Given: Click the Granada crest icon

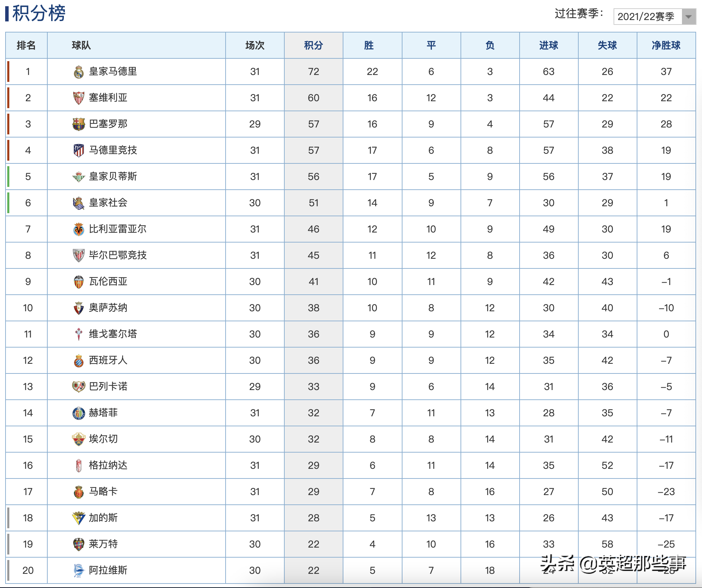Looking at the screenshot, I should tap(79, 466).
